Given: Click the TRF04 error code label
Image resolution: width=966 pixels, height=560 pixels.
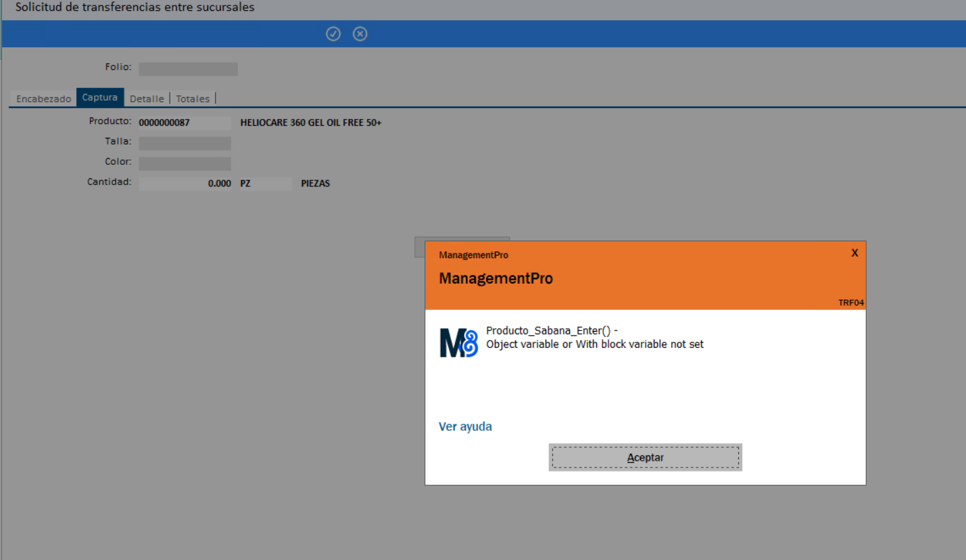Looking at the screenshot, I should (850, 303).
